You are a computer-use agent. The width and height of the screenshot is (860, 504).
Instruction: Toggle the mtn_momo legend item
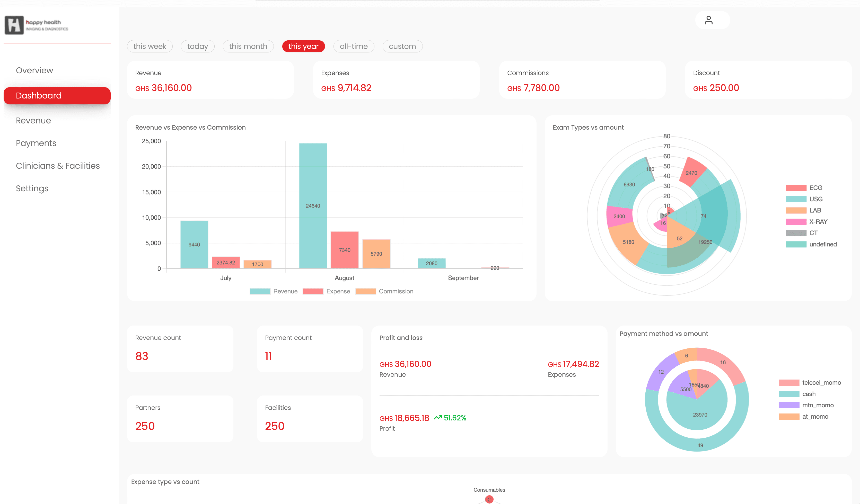806,405
